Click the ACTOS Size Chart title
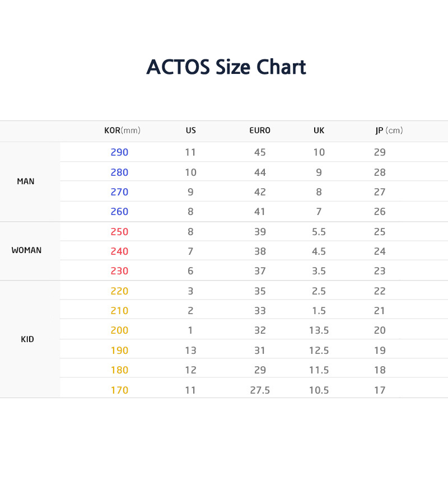The width and height of the screenshot is (448, 481). pos(226,67)
